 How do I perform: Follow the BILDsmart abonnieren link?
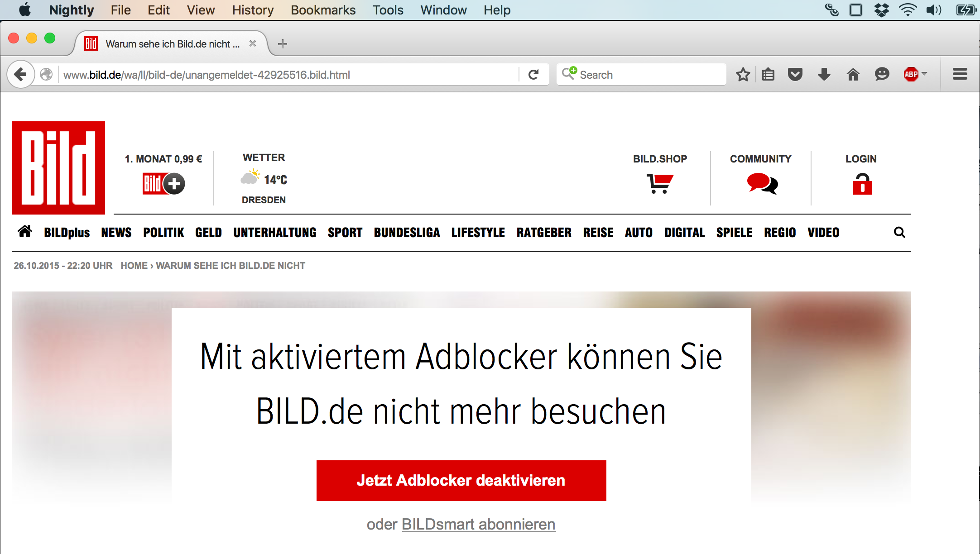tap(478, 524)
